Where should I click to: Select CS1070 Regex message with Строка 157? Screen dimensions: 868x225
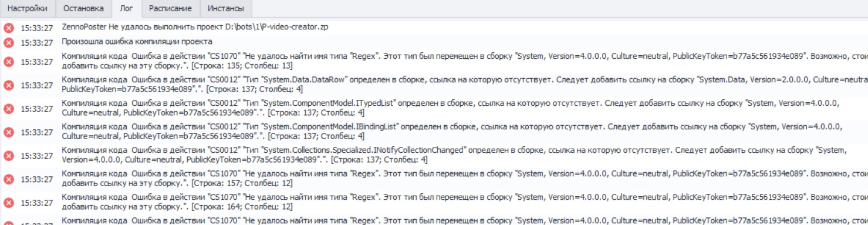coord(464,179)
